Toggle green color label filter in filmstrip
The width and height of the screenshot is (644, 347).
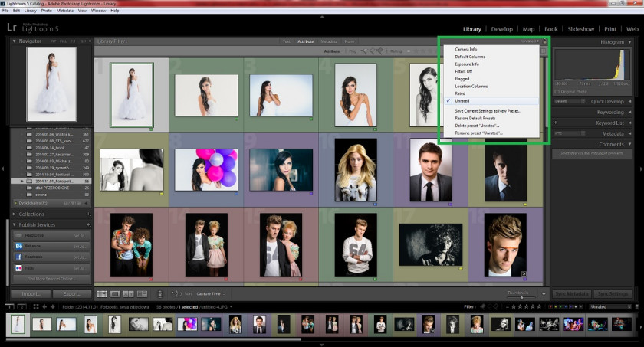(560, 306)
